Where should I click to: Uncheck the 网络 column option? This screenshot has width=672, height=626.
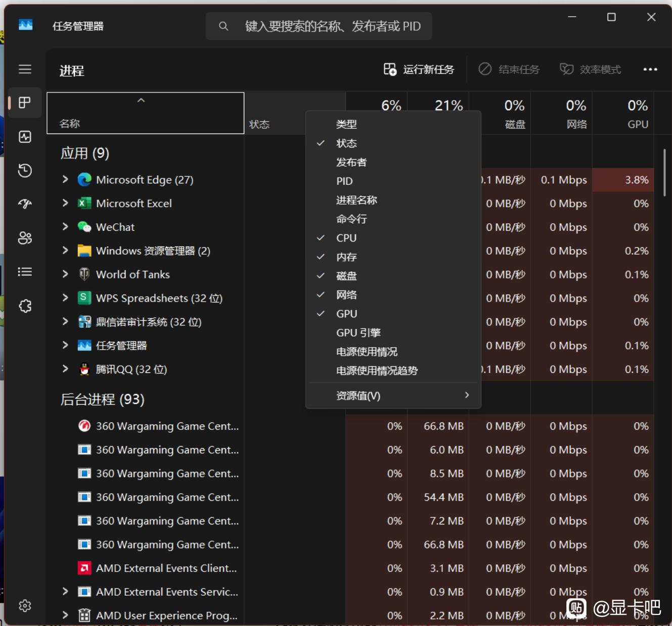393,295
